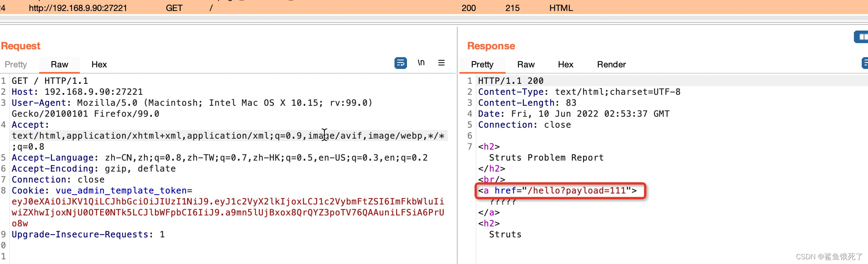This screenshot has height=264, width=868.
Task: Click the text/html Accept value line
Action: [x=228, y=136]
